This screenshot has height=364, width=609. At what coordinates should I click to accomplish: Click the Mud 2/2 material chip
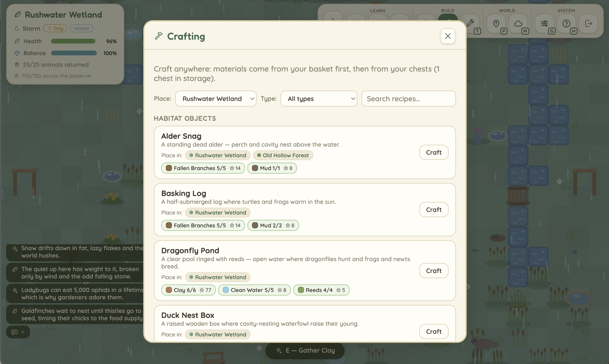[273, 225]
